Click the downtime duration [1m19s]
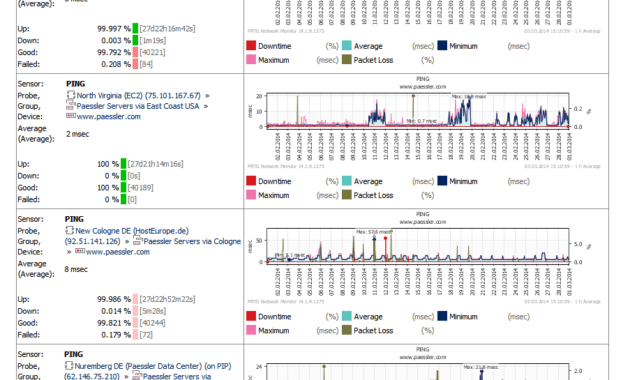 pos(153,41)
